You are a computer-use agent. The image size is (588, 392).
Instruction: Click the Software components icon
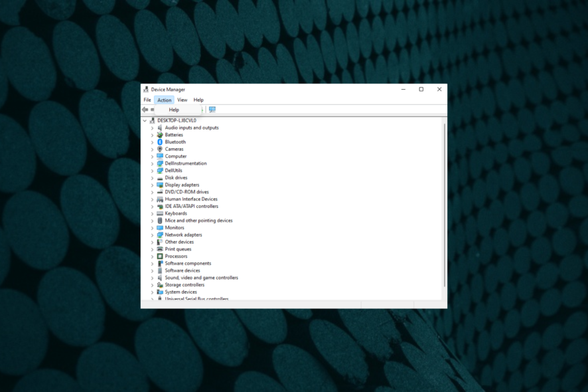[x=160, y=263]
